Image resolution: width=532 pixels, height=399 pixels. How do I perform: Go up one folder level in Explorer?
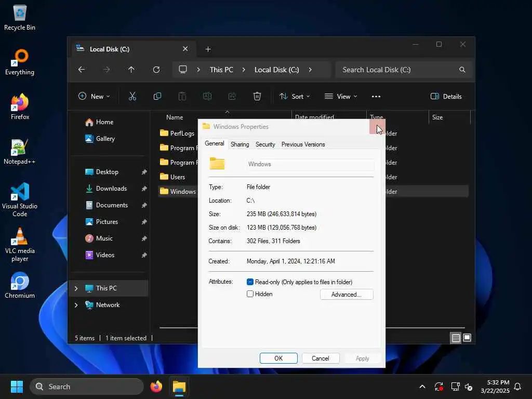(131, 70)
